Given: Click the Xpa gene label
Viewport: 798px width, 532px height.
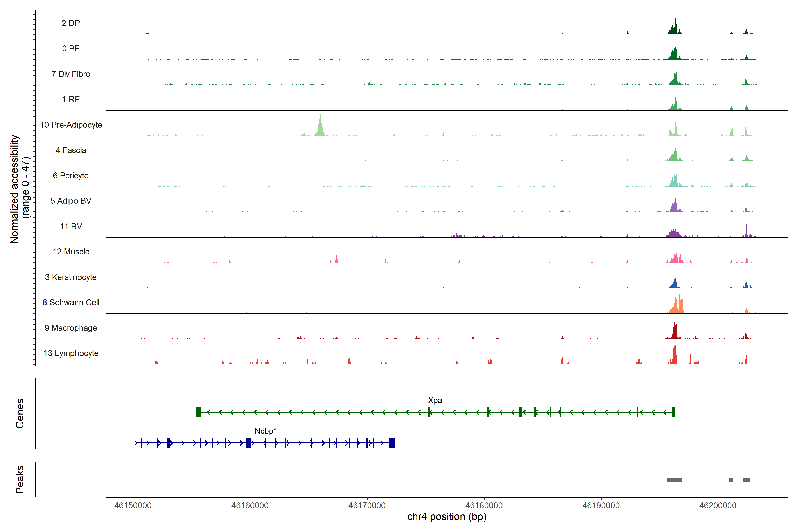Looking at the screenshot, I should tap(435, 400).
